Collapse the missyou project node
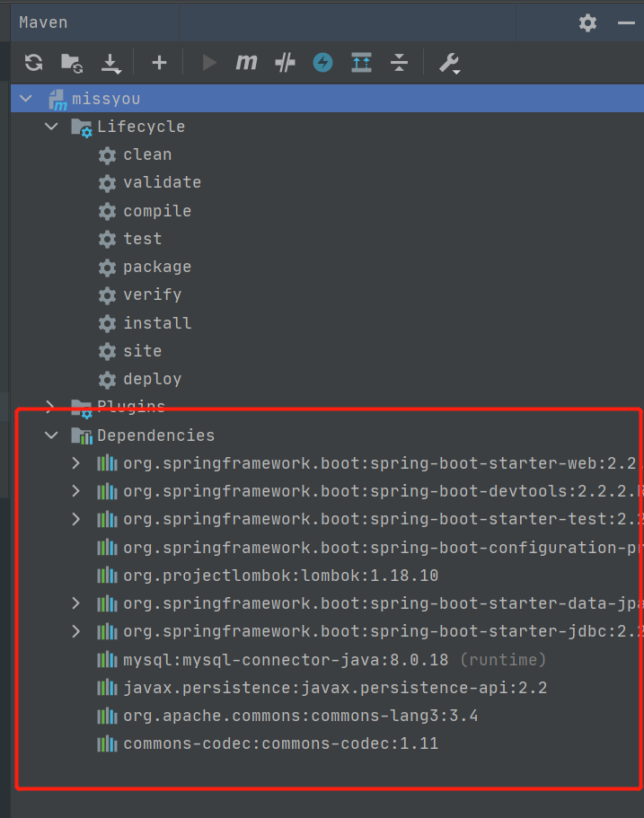Image resolution: width=644 pixels, height=818 pixels. (25, 98)
